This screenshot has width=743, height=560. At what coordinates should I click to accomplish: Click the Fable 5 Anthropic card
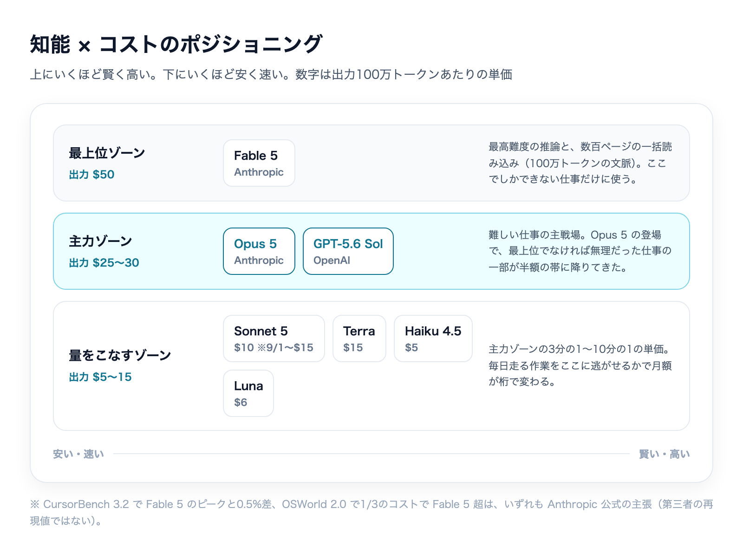(x=259, y=163)
